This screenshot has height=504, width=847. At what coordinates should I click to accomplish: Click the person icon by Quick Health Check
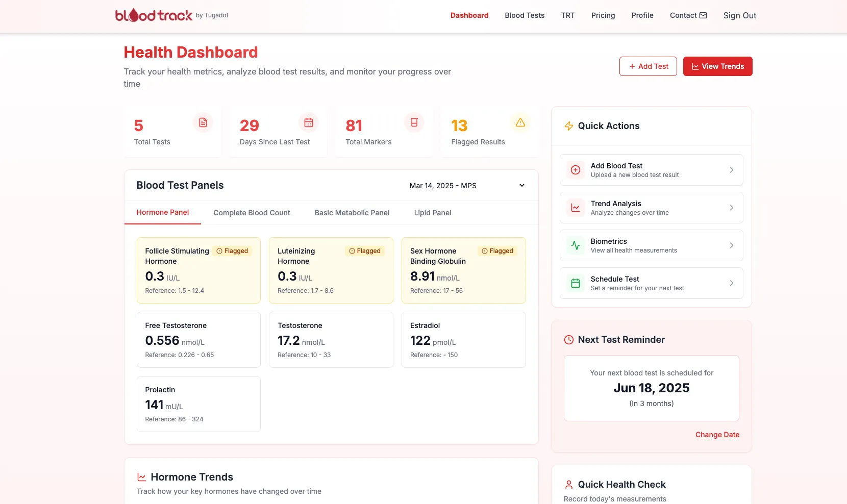(x=569, y=485)
